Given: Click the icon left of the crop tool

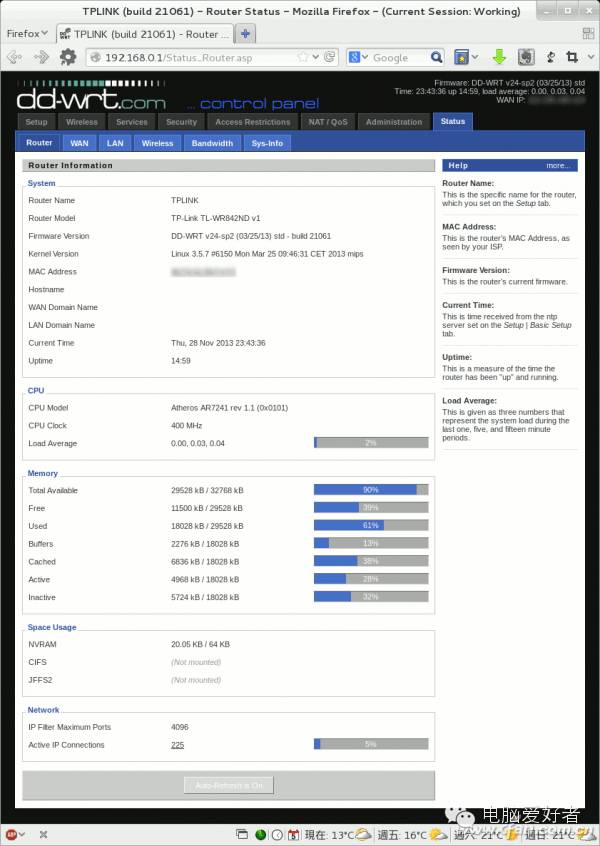Looking at the screenshot, I should (x=550, y=57).
